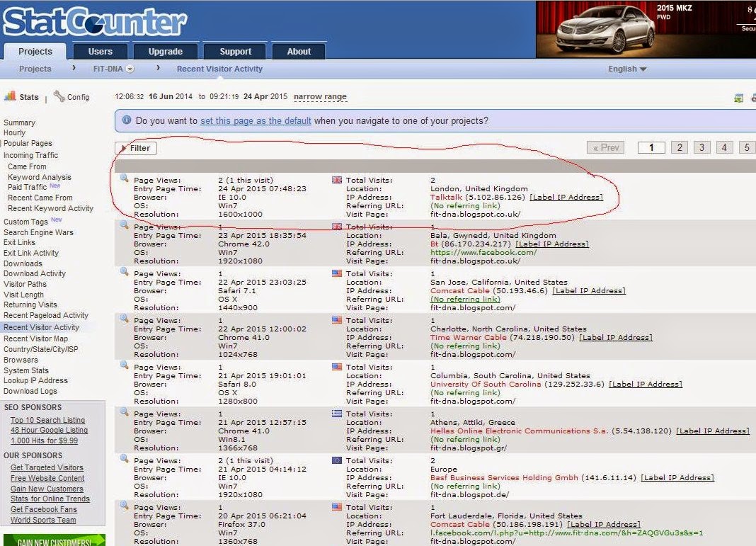Click magnifier icon for London visitor
The width and height of the screenshot is (756, 546).
pos(125,178)
